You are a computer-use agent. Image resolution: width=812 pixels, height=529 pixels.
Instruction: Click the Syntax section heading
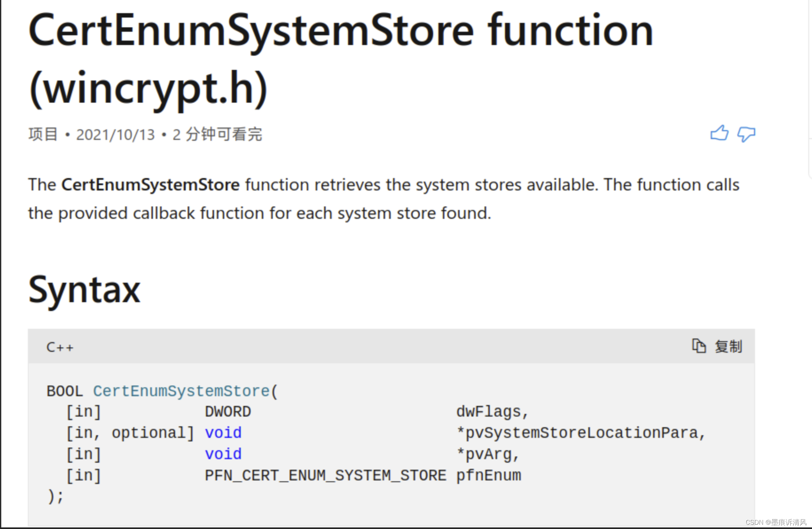pyautogui.click(x=84, y=290)
